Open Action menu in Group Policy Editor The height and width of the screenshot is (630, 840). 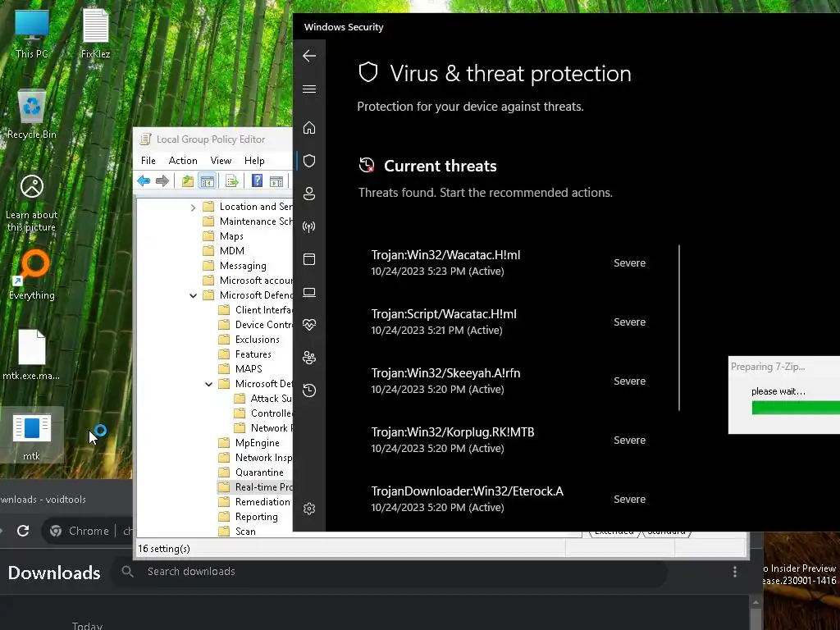click(183, 161)
